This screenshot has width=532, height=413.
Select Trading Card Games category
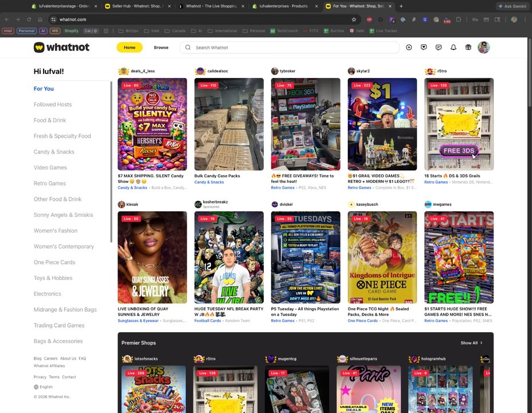(59, 325)
